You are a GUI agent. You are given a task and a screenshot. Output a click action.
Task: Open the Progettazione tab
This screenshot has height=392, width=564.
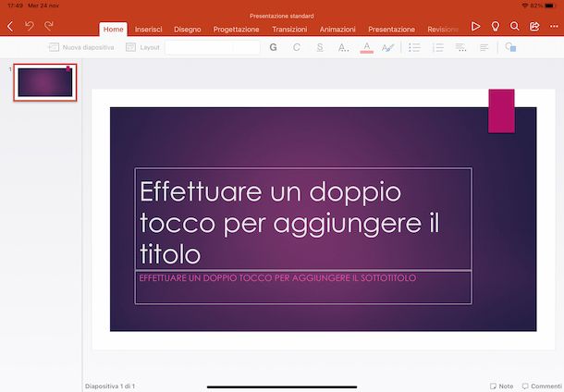click(236, 30)
